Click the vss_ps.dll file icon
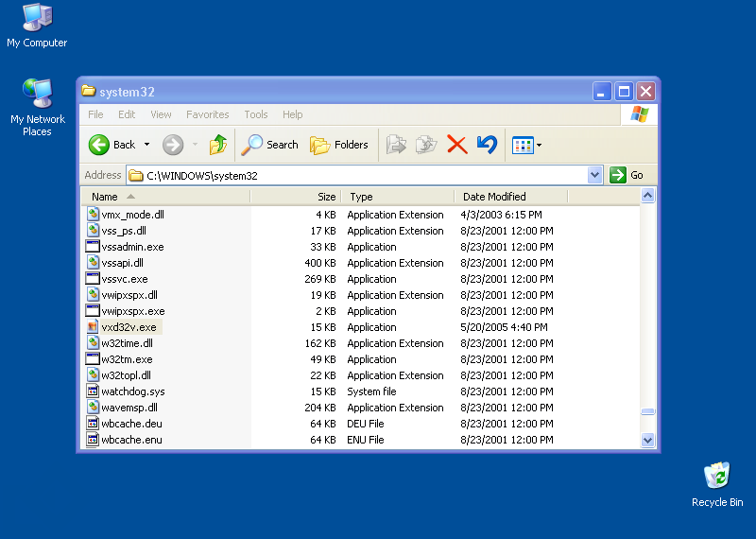Image resolution: width=756 pixels, height=539 pixels. [93, 230]
